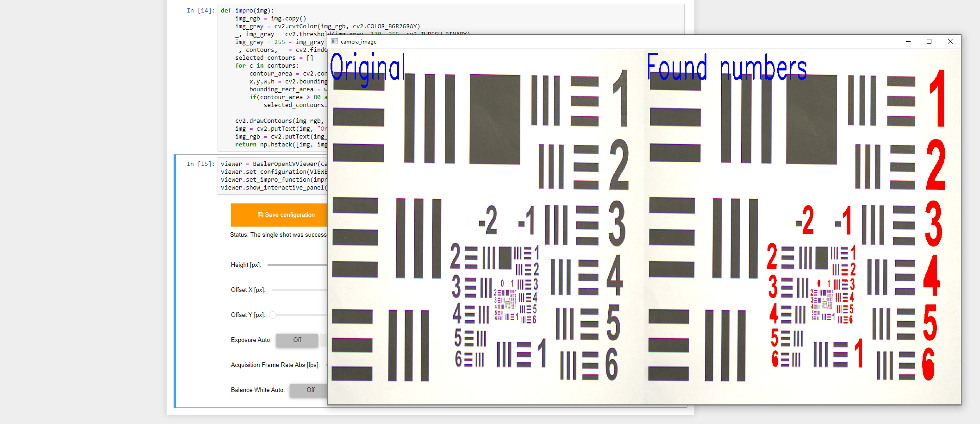
Task: Click the 'Status: The single shot was success' text
Action: (278, 235)
